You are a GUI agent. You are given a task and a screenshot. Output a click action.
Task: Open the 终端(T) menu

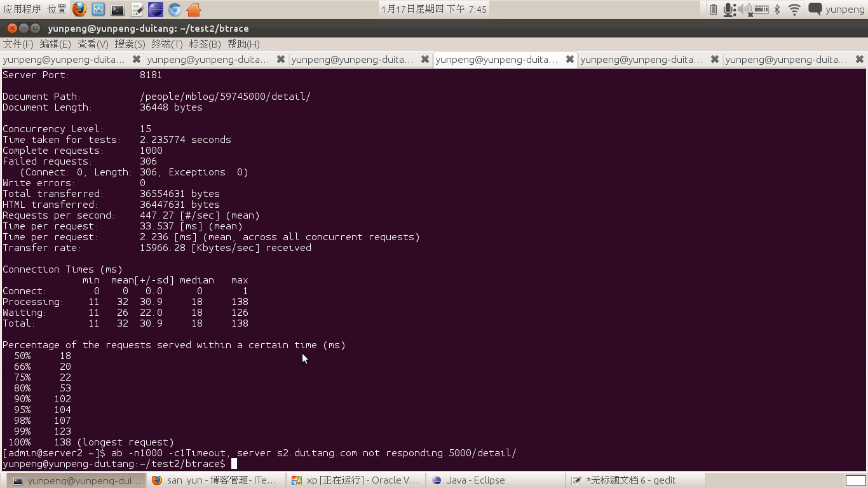point(167,44)
